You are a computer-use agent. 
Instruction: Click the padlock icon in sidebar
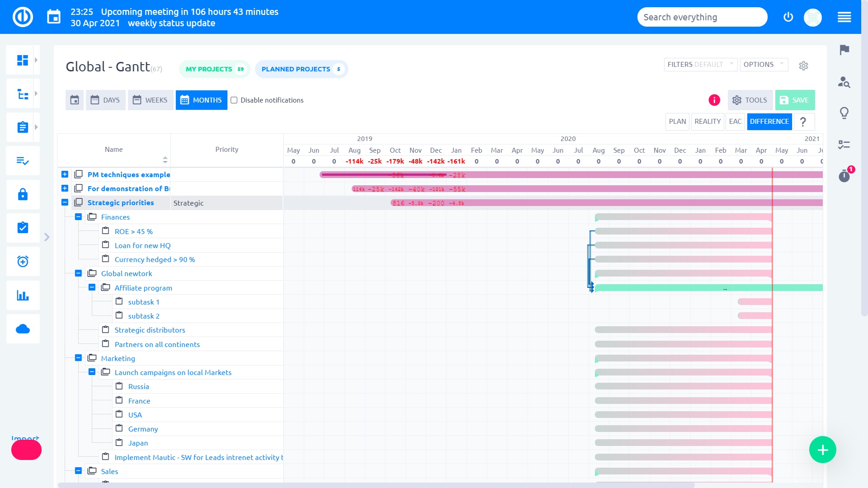(23, 194)
